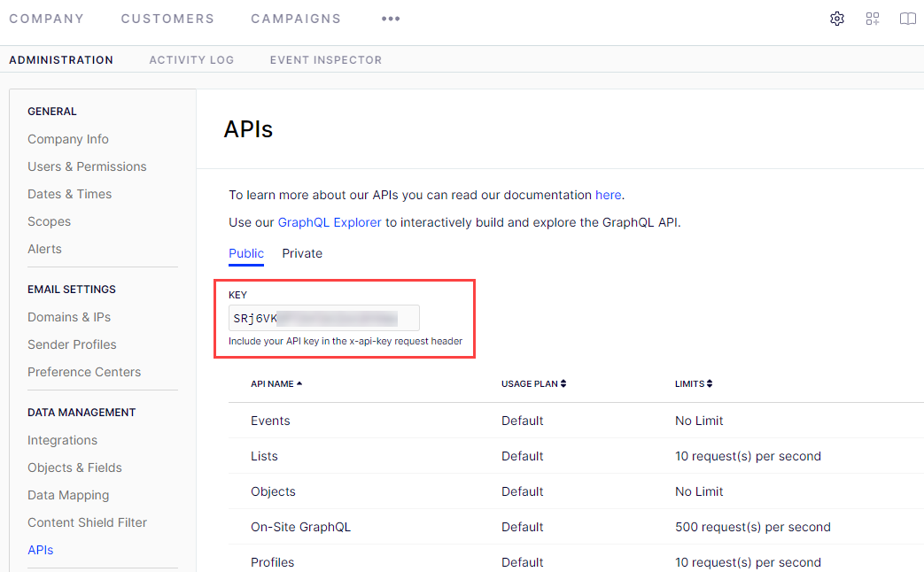The height and width of the screenshot is (572, 924).
Task: Go to Users & Permissions settings
Action: [87, 166]
